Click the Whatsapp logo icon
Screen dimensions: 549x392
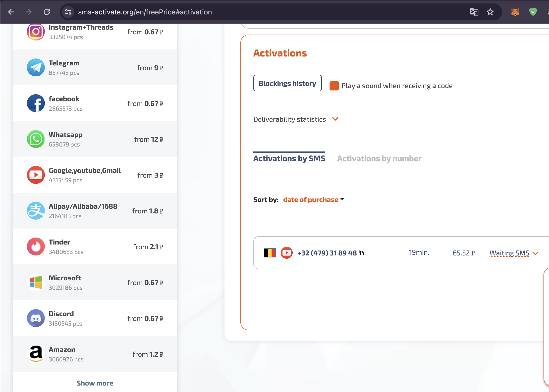(36, 139)
